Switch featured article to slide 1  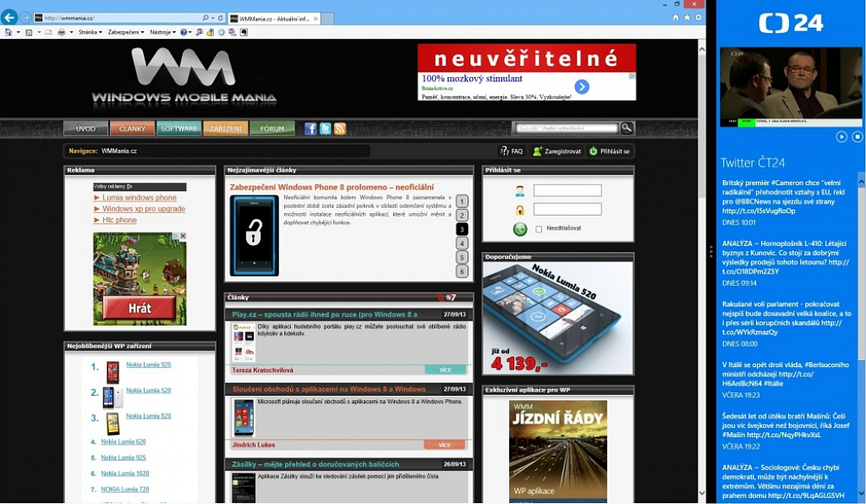click(x=462, y=201)
